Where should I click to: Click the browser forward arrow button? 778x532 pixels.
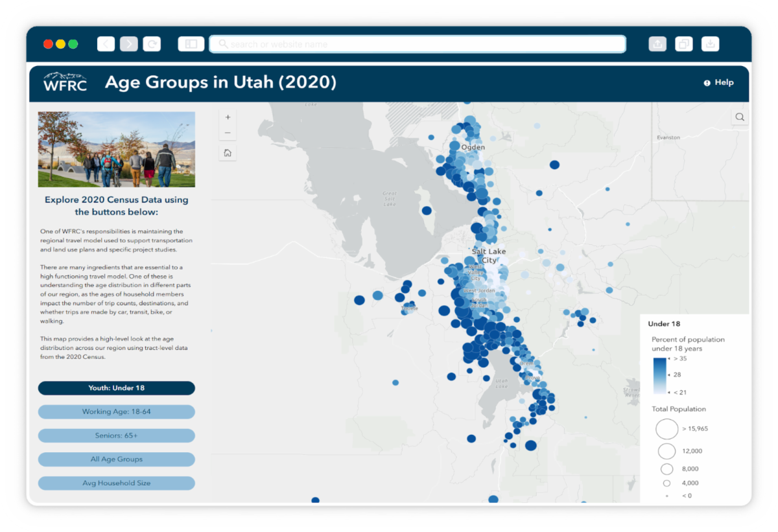[x=129, y=44]
